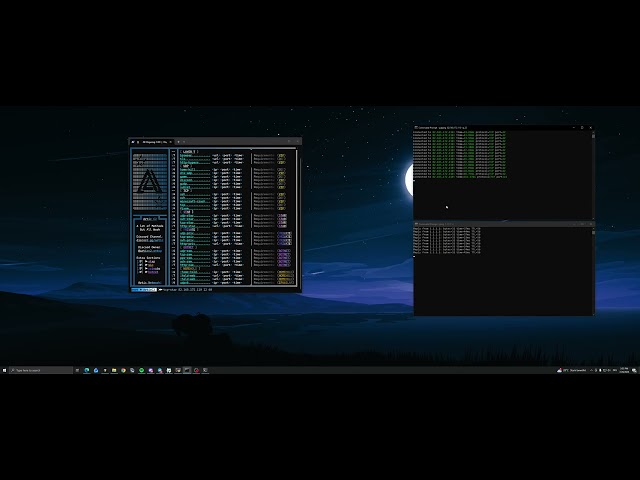
Task: Open the weather widget in the taskbar
Action: 571,370
